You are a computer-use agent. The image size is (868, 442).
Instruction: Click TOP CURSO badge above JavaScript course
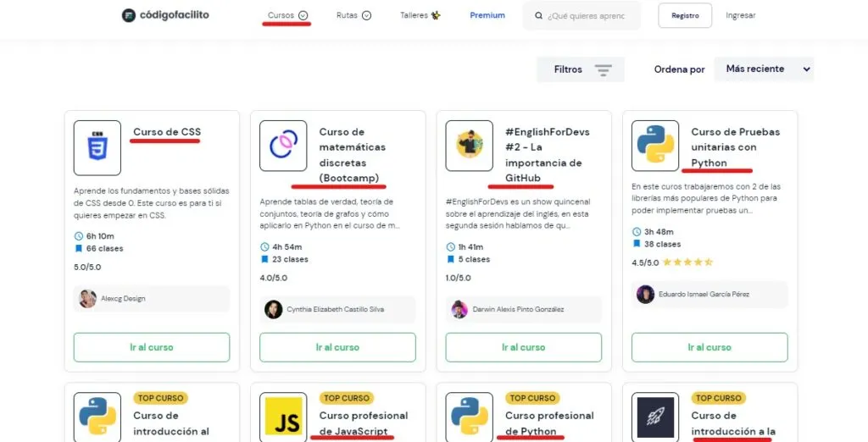[347, 398]
